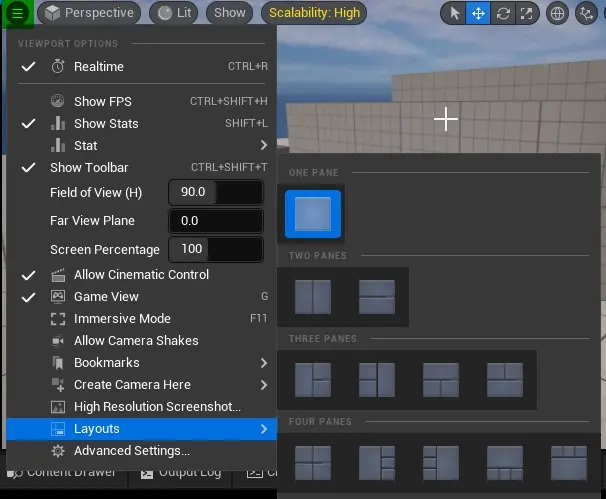The height and width of the screenshot is (499, 606).
Task: Select three panes layout with large bottom pane
Action: click(x=505, y=380)
